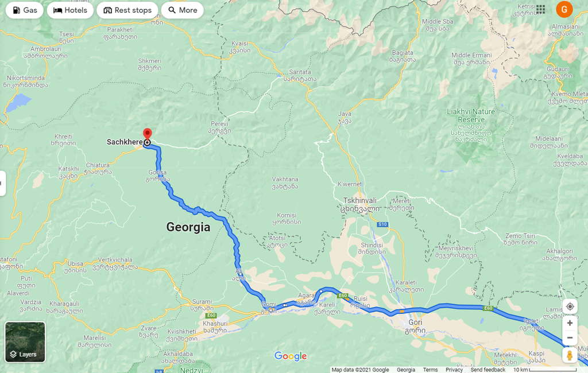Image resolution: width=588 pixels, height=373 pixels.
Task: Click Send feedback link
Action: (488, 370)
